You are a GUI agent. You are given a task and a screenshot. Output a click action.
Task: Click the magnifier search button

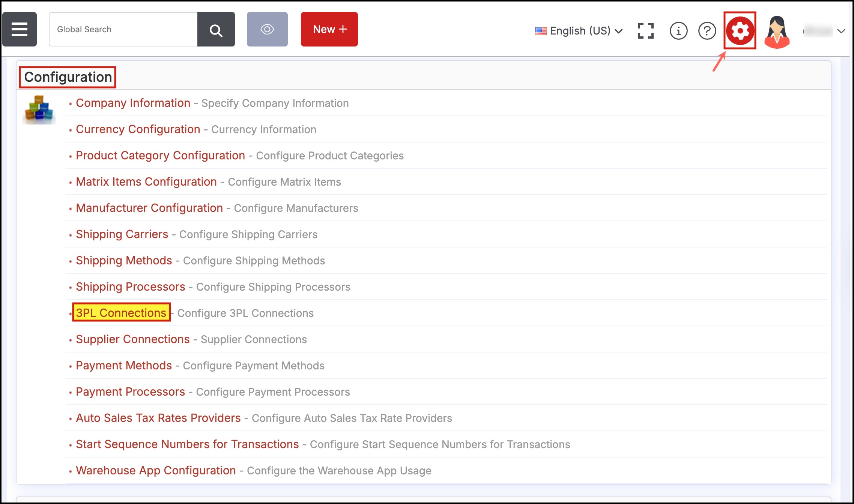[216, 30]
